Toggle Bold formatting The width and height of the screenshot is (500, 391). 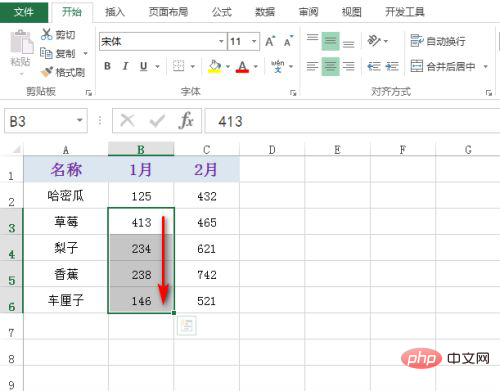click(x=107, y=66)
